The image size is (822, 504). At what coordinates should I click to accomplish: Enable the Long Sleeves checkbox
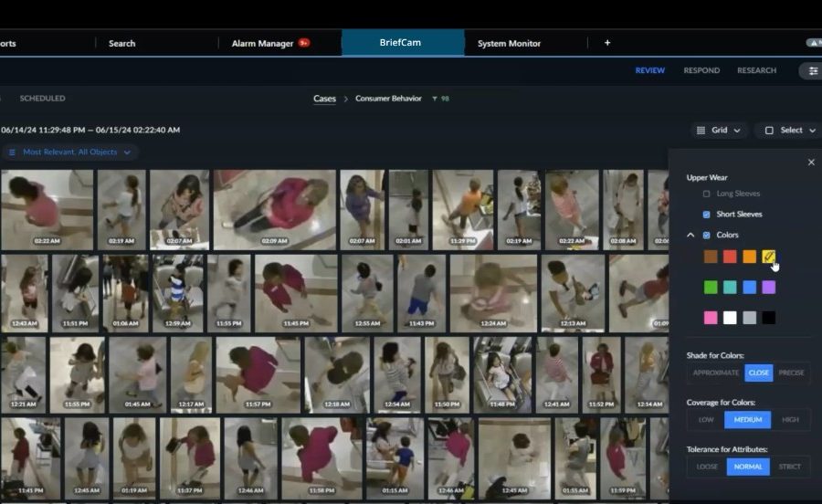point(706,194)
